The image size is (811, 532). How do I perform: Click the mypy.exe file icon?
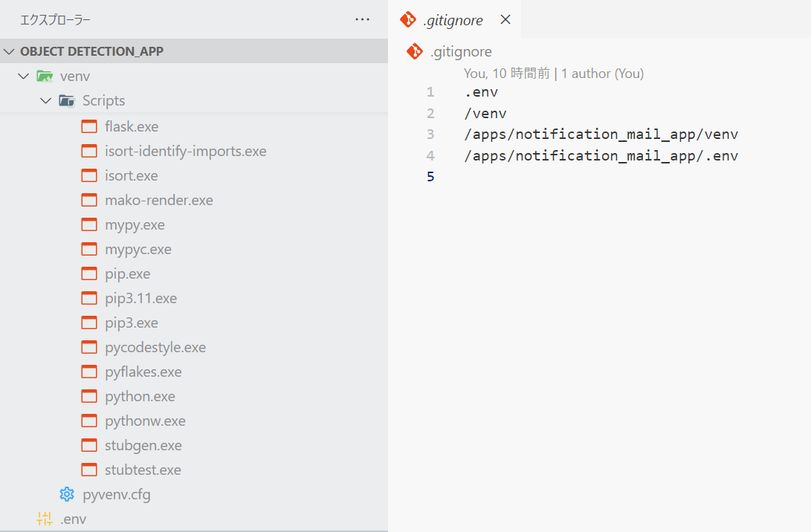(89, 224)
